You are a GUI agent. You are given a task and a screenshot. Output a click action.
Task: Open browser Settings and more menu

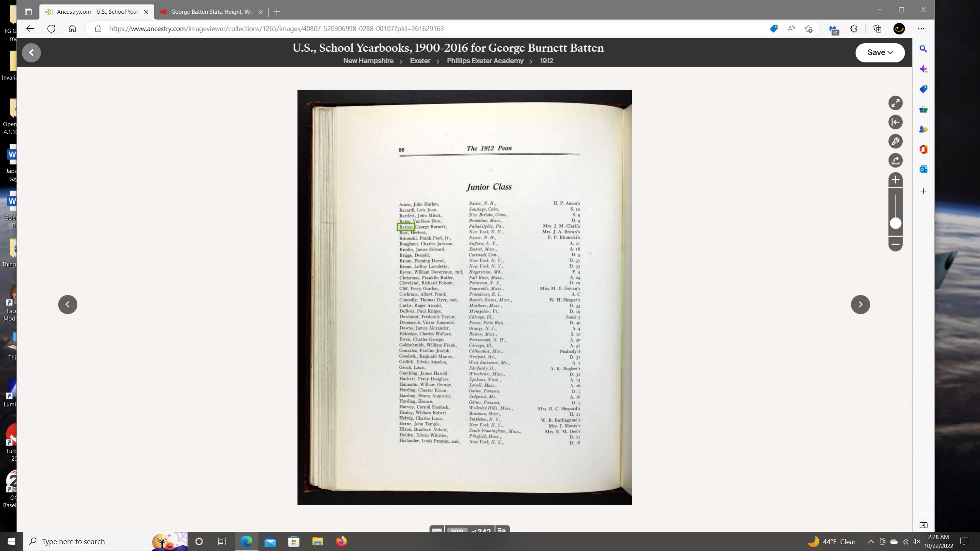coord(921,29)
